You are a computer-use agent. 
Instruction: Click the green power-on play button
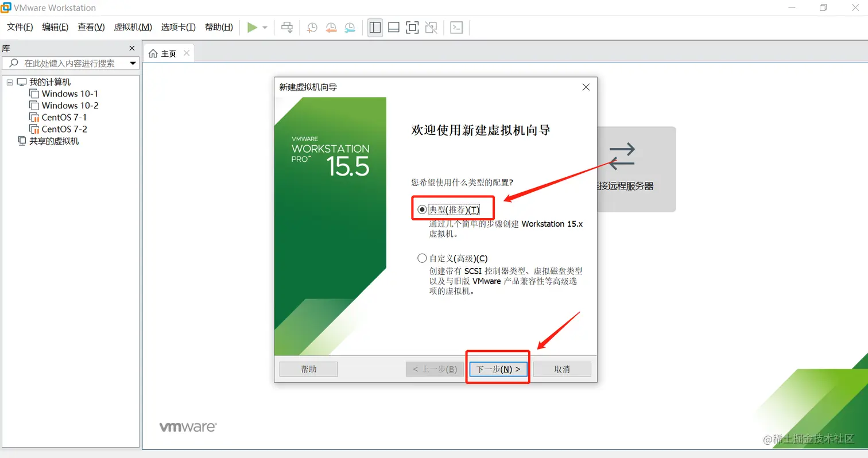point(252,27)
